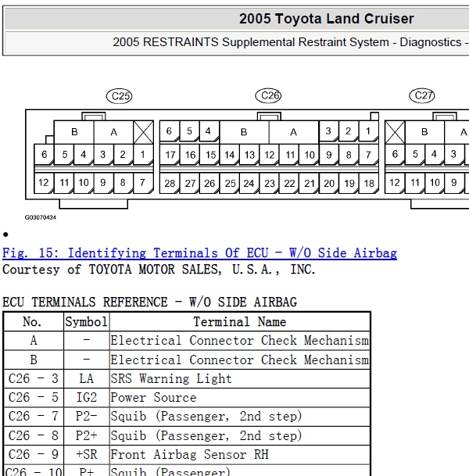Click terminal 20 in connector C26
Viewport: 469px width, 476px height.
329,184
